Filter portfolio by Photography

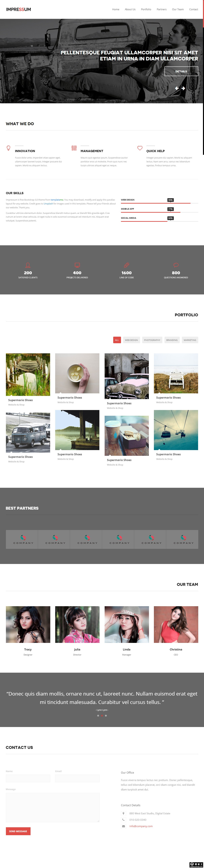[152, 340]
